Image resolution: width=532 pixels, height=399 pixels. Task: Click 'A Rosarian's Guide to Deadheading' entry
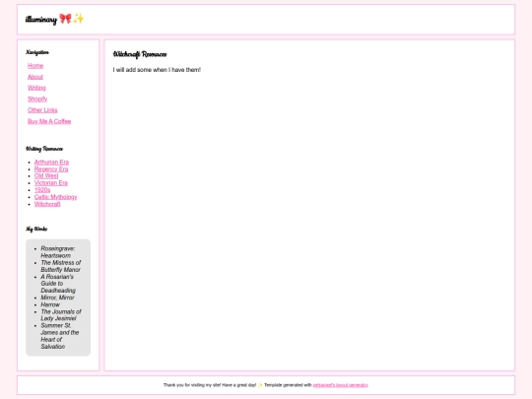pyautogui.click(x=58, y=284)
